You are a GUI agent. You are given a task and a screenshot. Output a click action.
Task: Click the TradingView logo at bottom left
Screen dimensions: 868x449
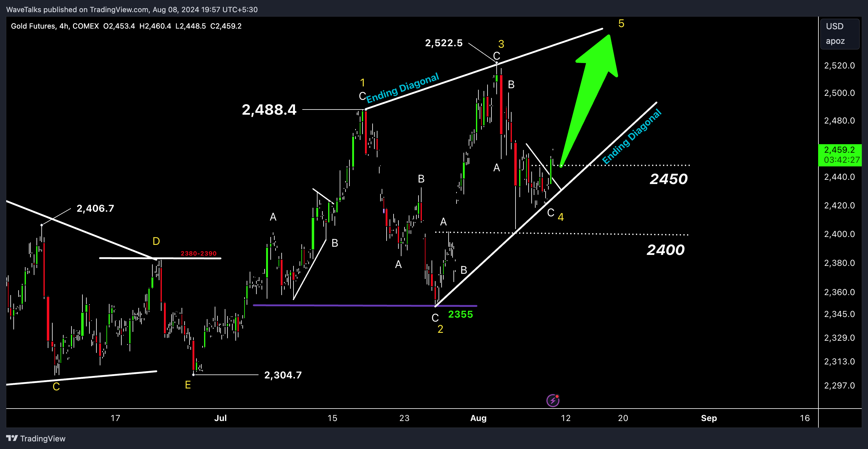36,439
